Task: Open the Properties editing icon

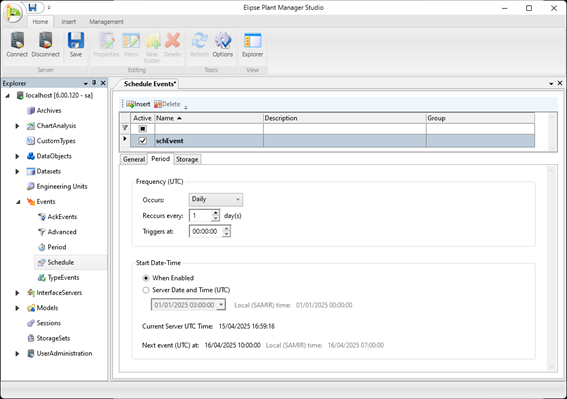Action: coord(106,44)
